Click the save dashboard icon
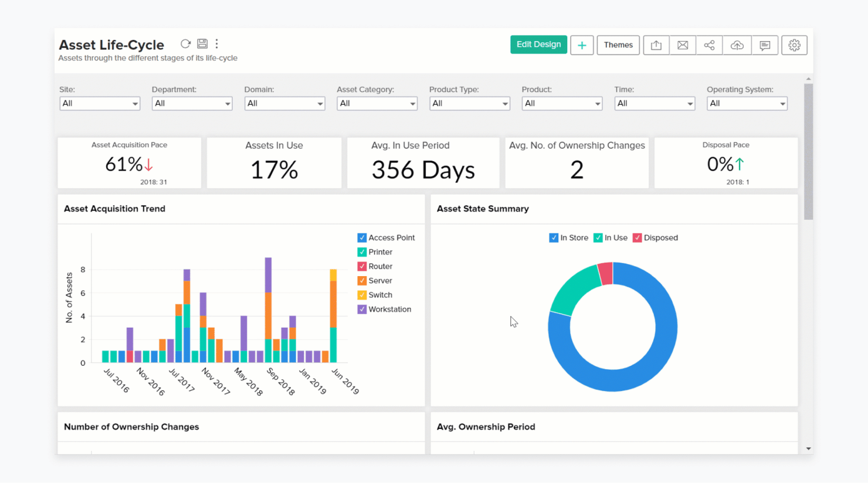The image size is (868, 483). [x=202, y=44]
